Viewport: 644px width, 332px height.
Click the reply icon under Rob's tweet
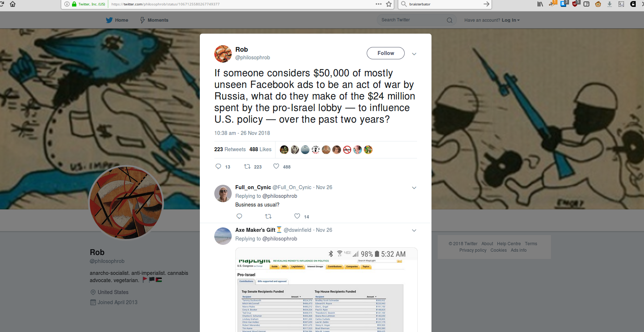coord(218,166)
